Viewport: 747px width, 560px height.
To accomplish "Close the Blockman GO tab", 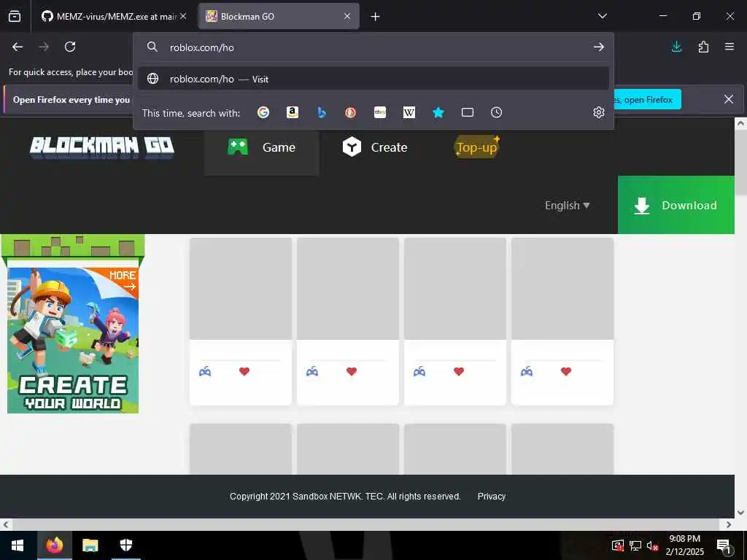I will coord(347,16).
